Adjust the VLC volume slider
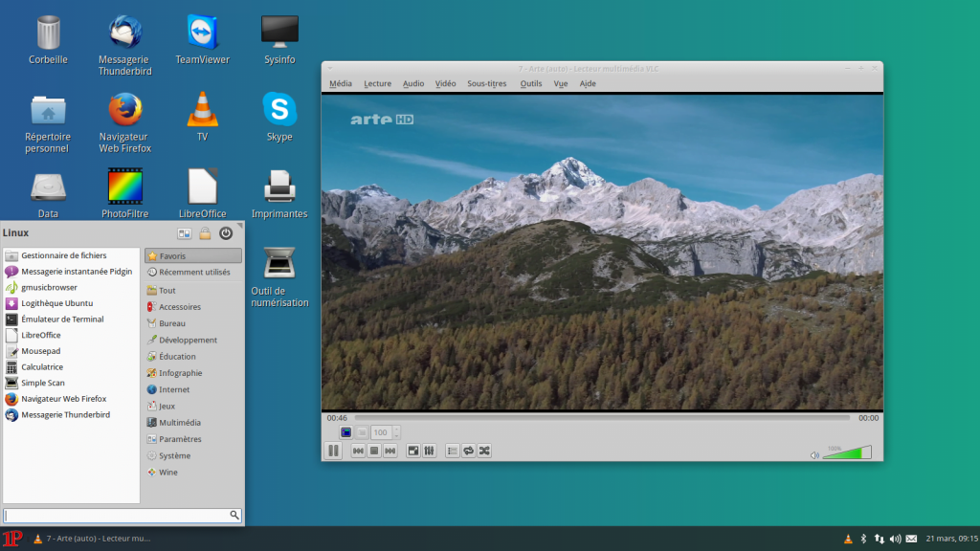This screenshot has height=551, width=980. [847, 452]
